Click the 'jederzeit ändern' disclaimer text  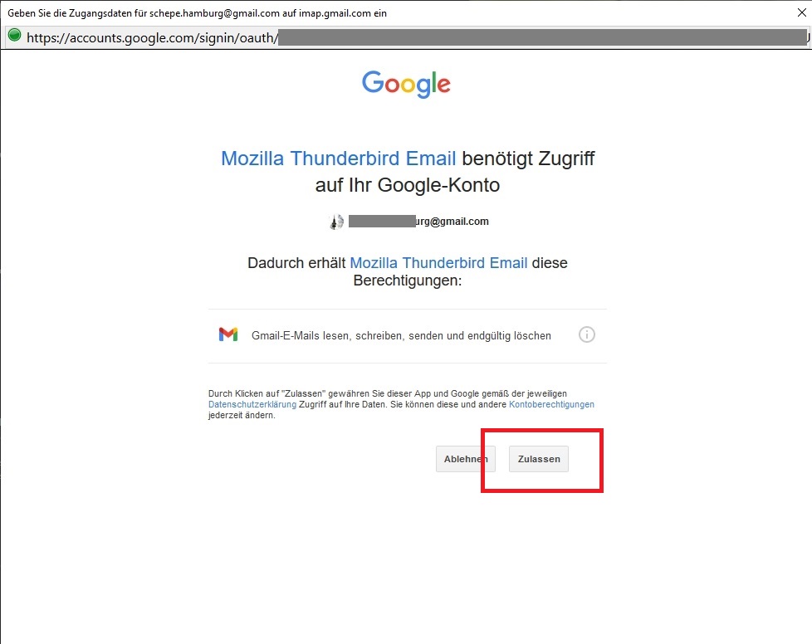pyautogui.click(x=242, y=415)
